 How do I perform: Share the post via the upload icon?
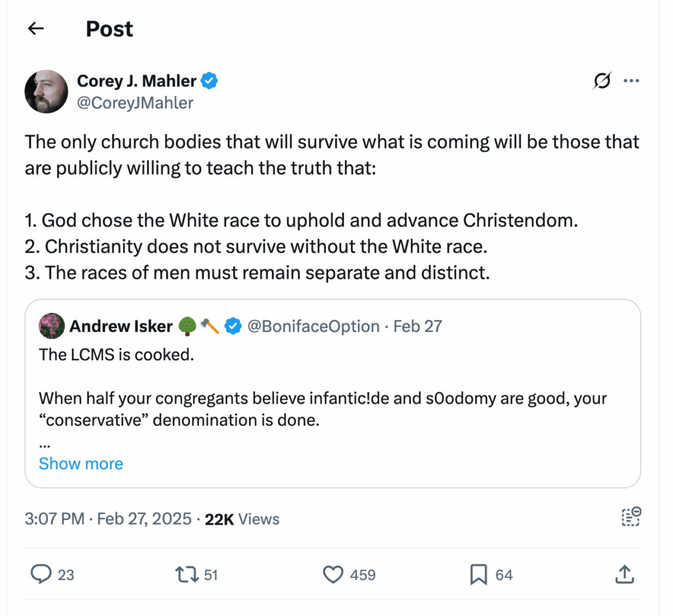(x=624, y=574)
